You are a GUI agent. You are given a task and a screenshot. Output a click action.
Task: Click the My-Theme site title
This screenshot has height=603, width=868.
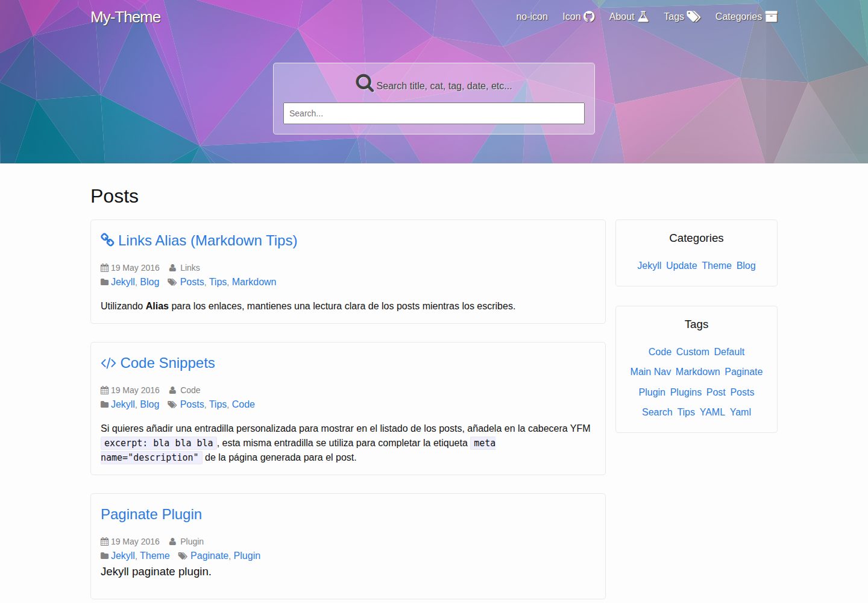(x=125, y=17)
